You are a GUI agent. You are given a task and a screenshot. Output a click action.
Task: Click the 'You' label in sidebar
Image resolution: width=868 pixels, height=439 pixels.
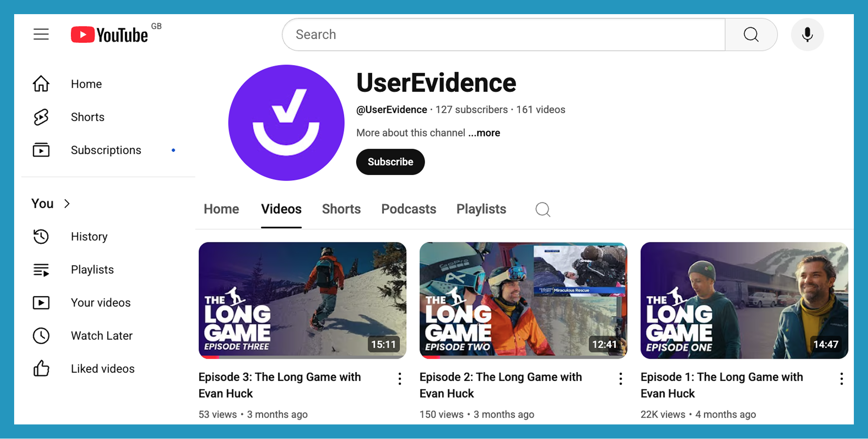point(42,204)
